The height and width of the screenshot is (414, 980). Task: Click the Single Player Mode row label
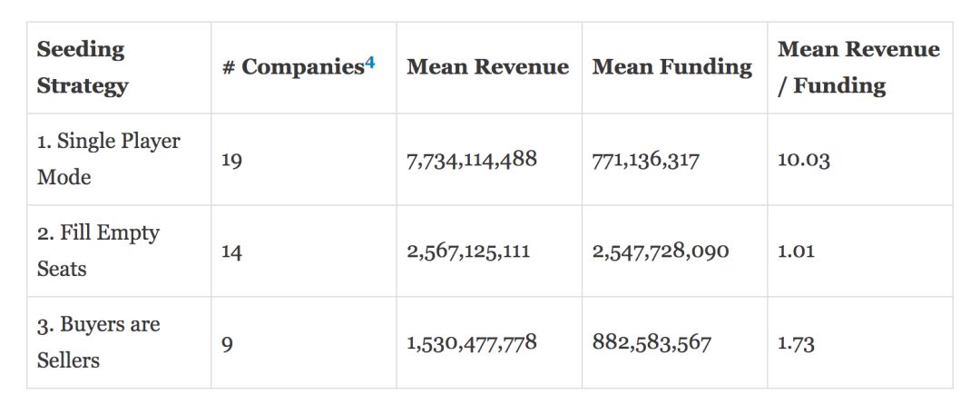point(108,159)
